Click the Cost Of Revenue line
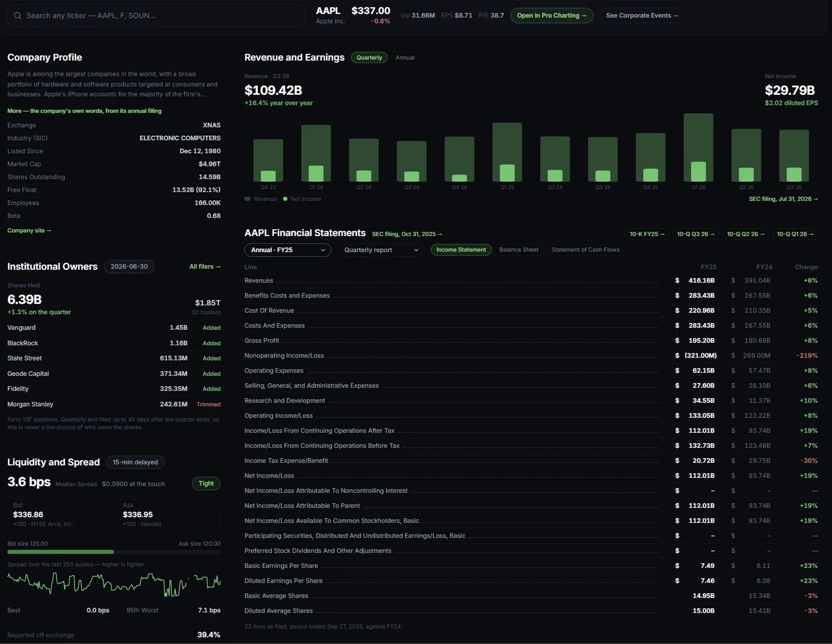 coord(531,311)
